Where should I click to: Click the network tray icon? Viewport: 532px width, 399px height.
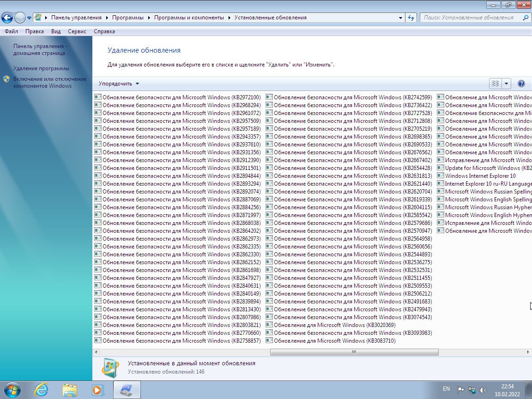coord(472,390)
